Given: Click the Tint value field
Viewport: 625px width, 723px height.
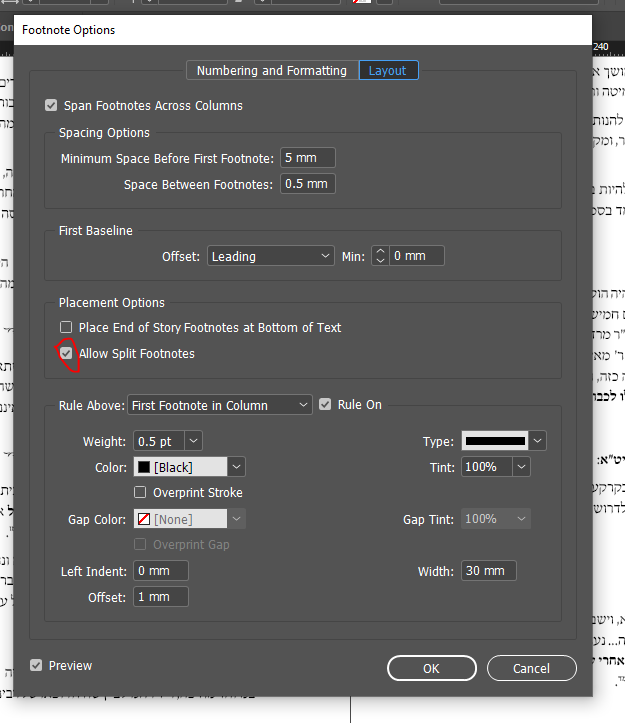Looking at the screenshot, I should pos(487,467).
